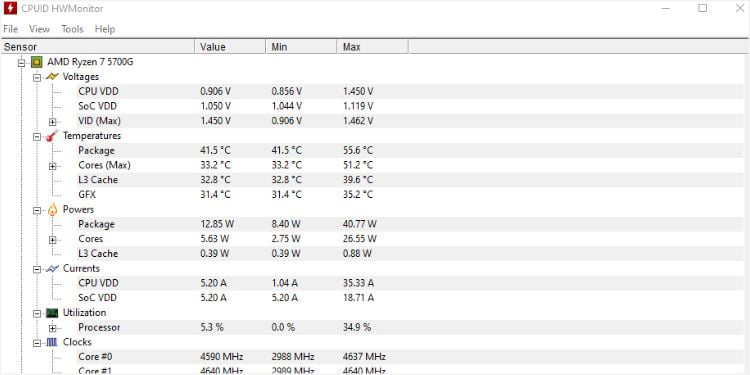Click the 35.33 A CPU VDD max current
Viewport: 750px width, 375px height.
(359, 284)
